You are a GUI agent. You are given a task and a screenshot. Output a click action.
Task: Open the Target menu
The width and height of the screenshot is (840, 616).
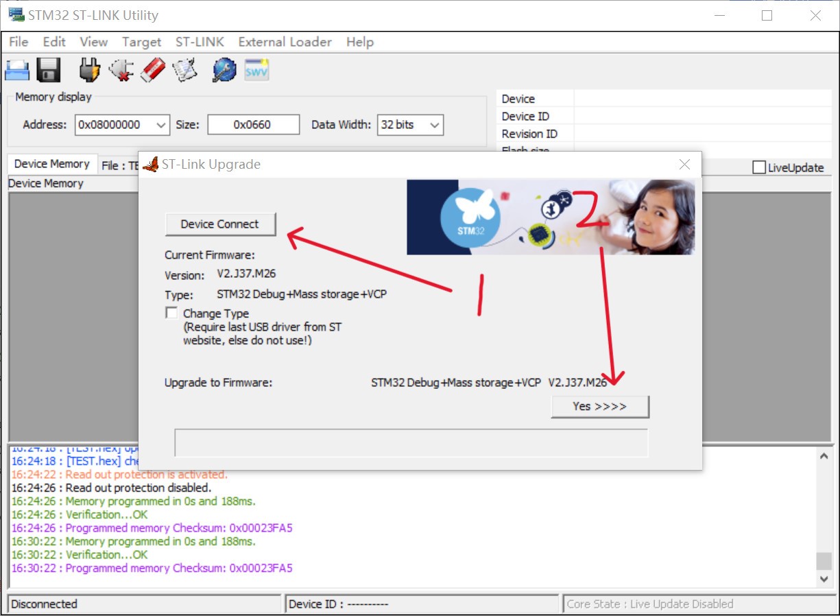tap(141, 42)
